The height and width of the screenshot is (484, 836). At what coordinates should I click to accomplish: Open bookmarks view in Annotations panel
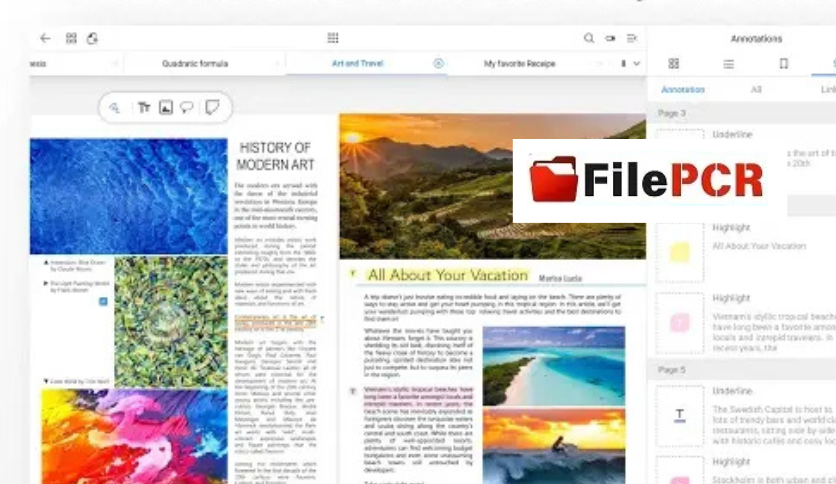[x=784, y=63]
